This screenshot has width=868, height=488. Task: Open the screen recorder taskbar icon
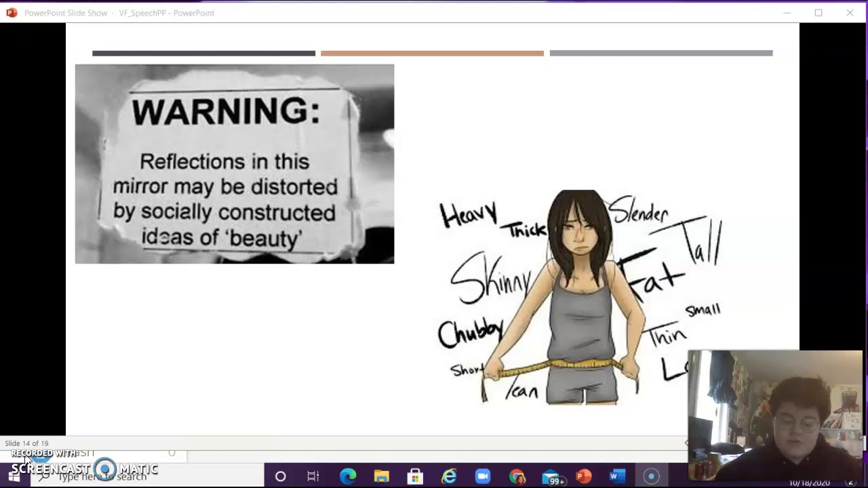[x=651, y=476]
